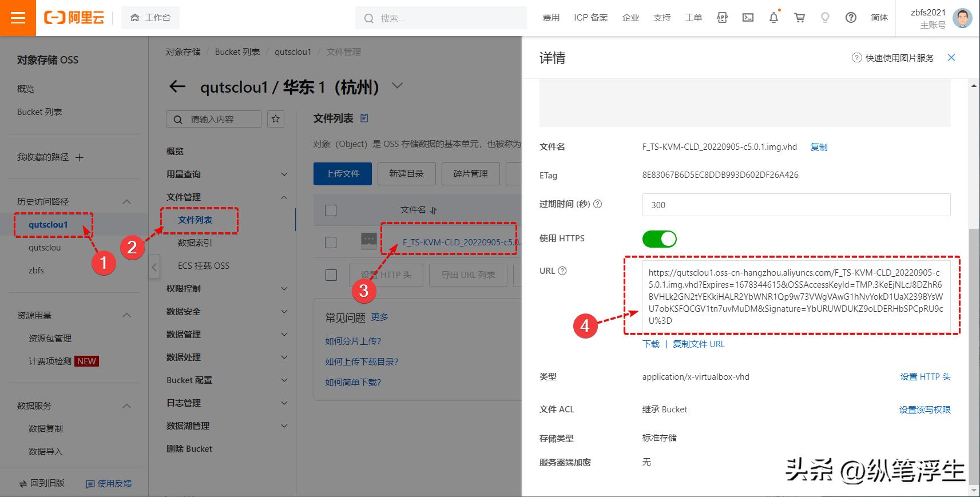Click the zbfs2021 user avatar
The width and height of the screenshot is (980, 497).
coord(962,18)
